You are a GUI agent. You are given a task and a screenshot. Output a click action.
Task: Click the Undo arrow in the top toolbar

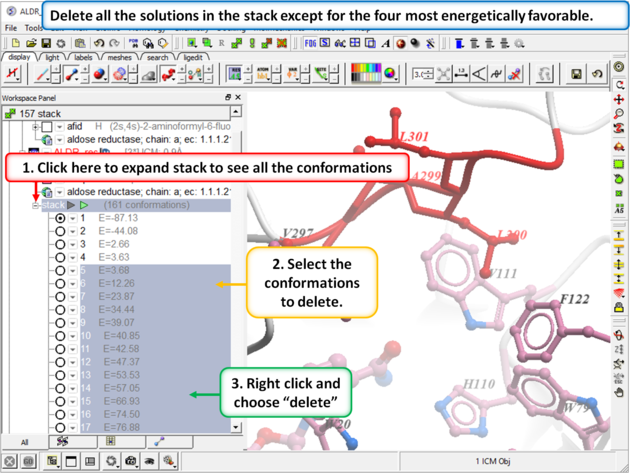[x=99, y=43]
